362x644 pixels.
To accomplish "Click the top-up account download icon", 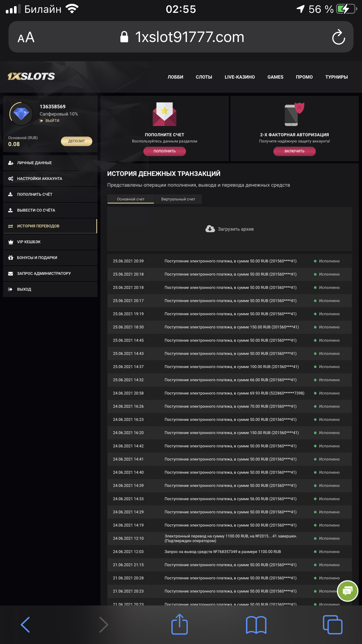I will click(10, 194).
